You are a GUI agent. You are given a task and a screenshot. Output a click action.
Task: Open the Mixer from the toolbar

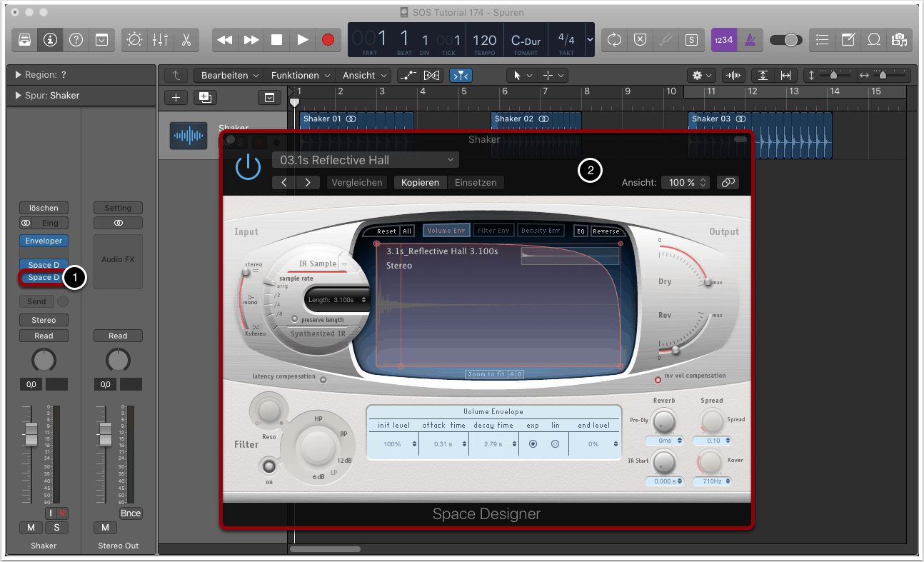160,40
